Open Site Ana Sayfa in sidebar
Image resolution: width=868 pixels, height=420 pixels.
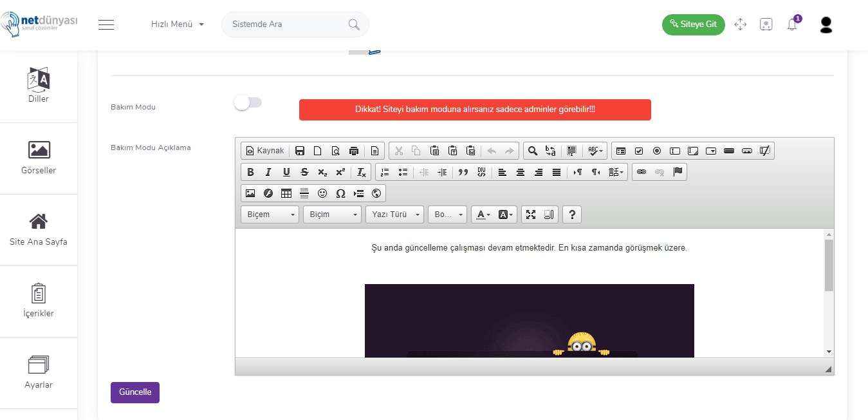point(39,229)
